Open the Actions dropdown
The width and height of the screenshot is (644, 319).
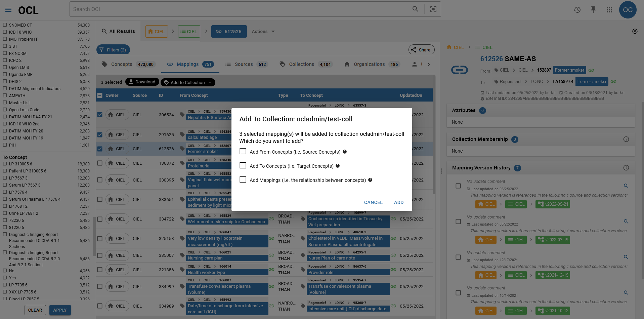(263, 31)
